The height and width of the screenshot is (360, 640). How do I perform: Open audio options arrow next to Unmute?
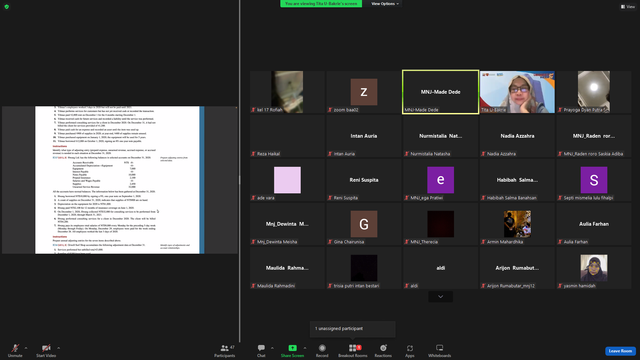tap(26, 348)
